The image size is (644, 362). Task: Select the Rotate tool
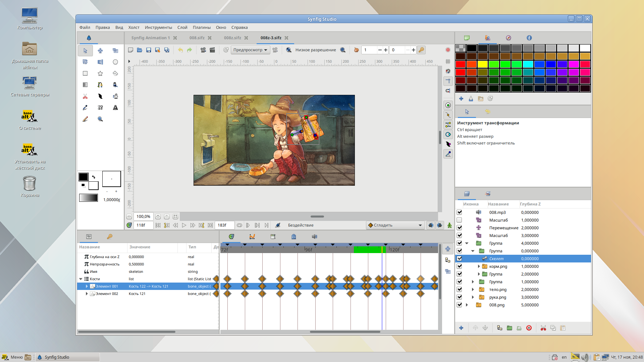point(85,62)
